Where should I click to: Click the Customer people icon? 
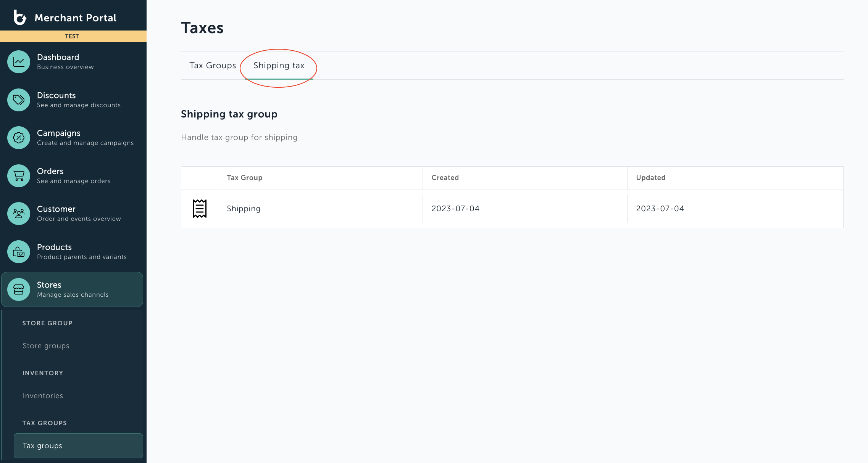tap(19, 214)
